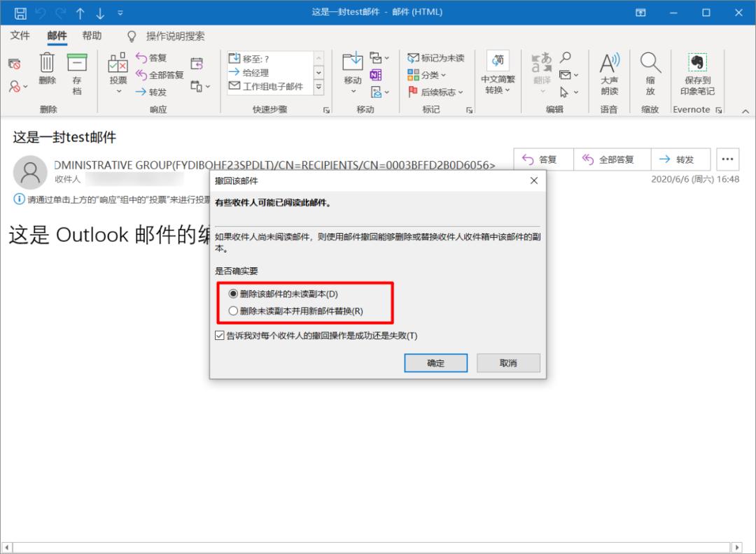Switch to the 邮件 ribbon tab
This screenshot has width=756, height=554.
(57, 36)
